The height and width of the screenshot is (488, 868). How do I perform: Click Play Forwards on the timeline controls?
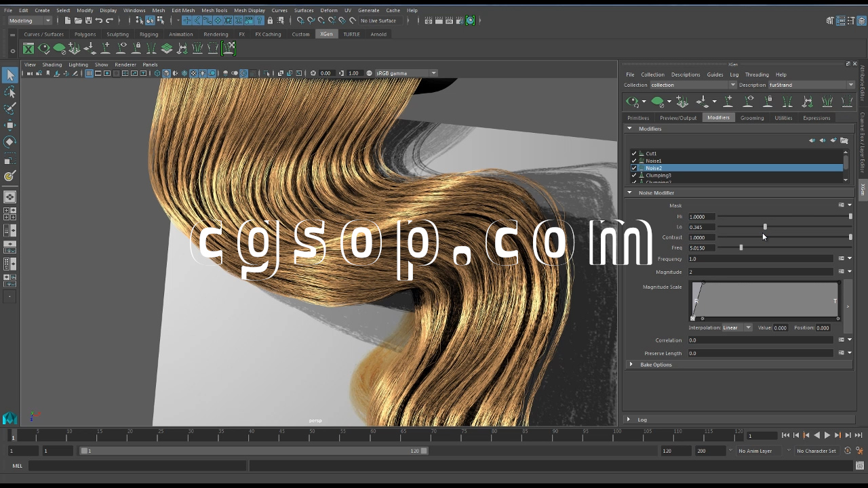point(827,435)
